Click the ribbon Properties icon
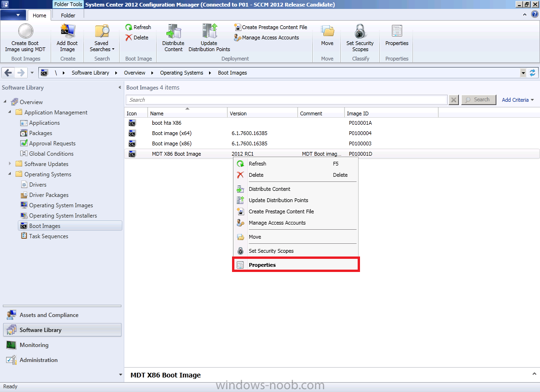The image size is (540, 392). (x=397, y=31)
